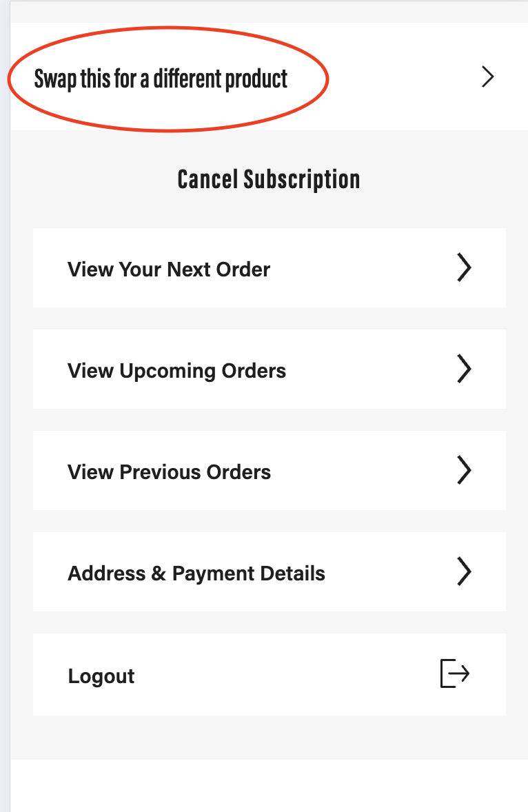
Task: Click the arrow next to View Previous Orders
Action: [x=465, y=470]
